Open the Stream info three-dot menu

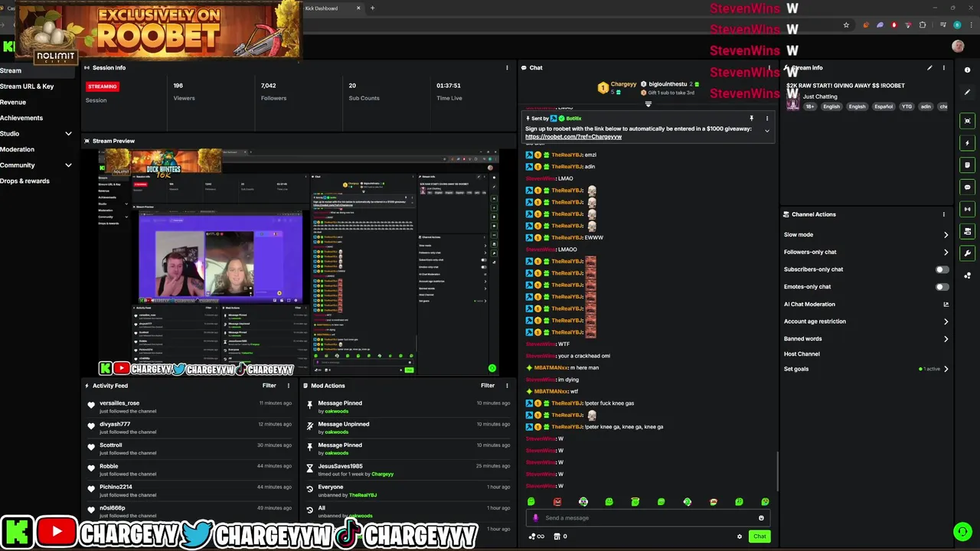(x=943, y=68)
